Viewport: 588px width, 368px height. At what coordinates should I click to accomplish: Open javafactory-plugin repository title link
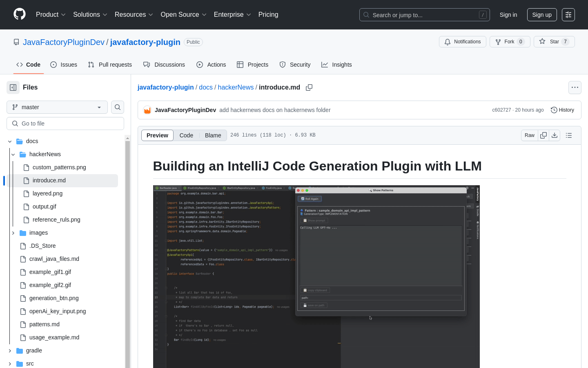click(x=145, y=42)
